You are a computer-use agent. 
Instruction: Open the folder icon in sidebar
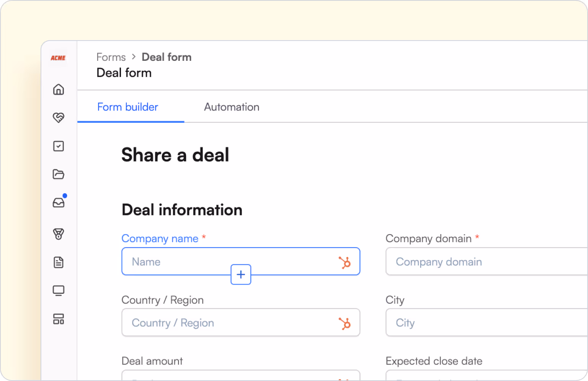pos(59,174)
